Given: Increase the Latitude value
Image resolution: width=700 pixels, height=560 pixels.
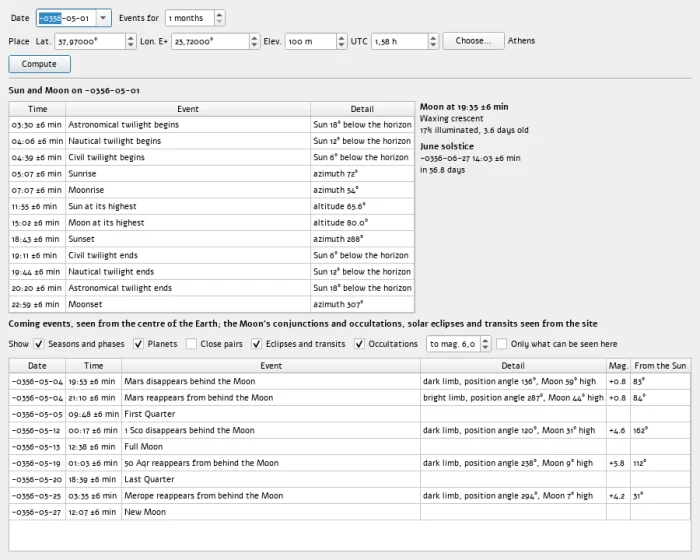Looking at the screenshot, I should (x=130, y=38).
